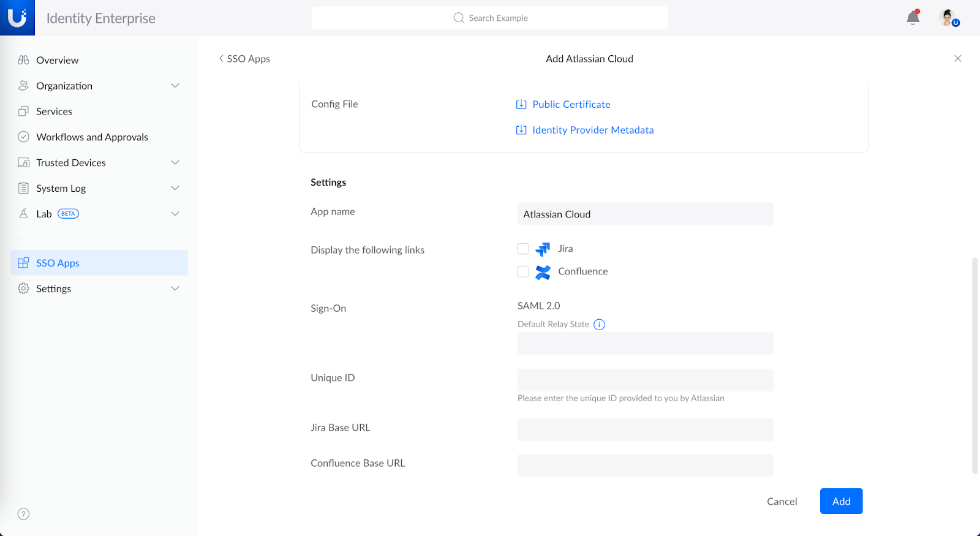Click the BETA badge next to Lab
Image resolution: width=980 pixels, height=536 pixels.
pos(68,214)
